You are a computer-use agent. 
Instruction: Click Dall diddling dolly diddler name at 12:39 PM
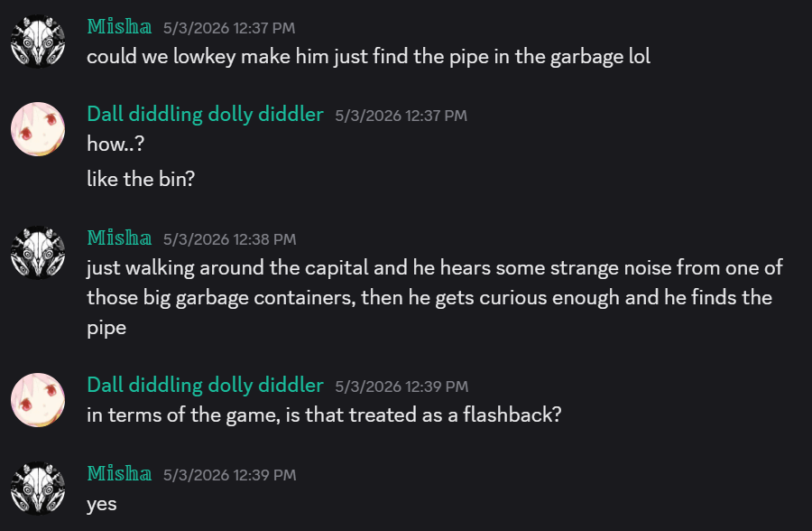point(205,386)
